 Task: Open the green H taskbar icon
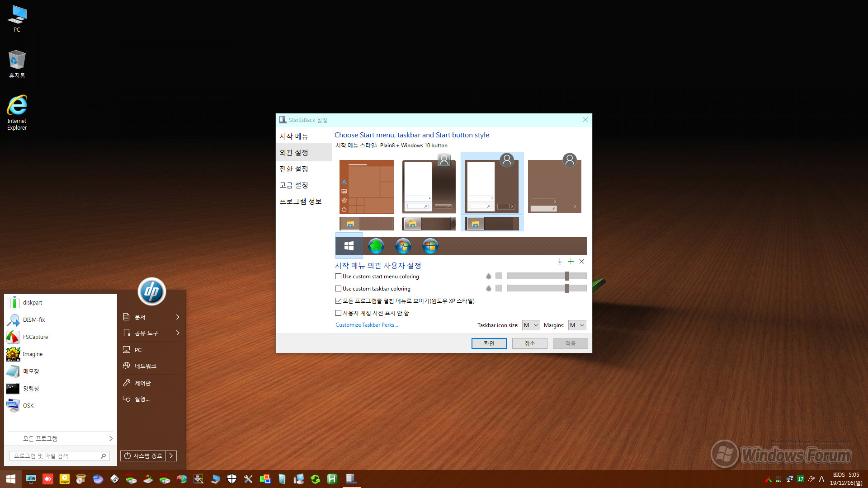click(x=332, y=479)
